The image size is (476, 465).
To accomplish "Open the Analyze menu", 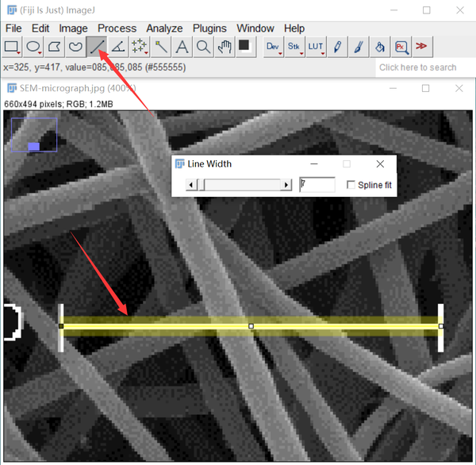I will pyautogui.click(x=164, y=29).
